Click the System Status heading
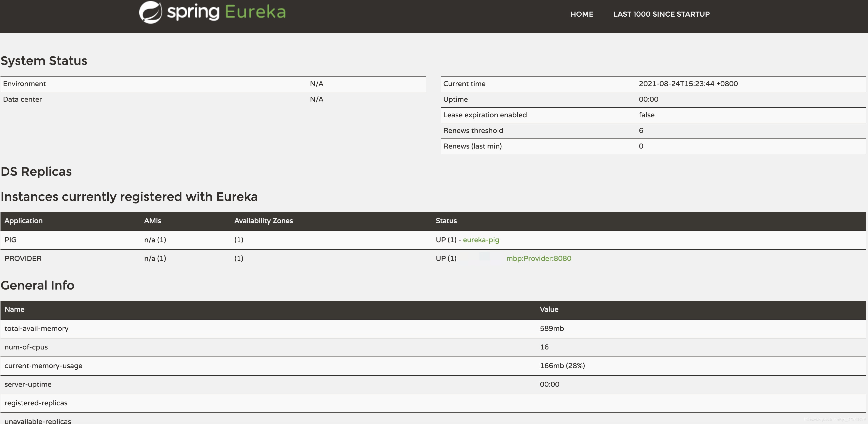This screenshot has height=424, width=868. tap(44, 61)
